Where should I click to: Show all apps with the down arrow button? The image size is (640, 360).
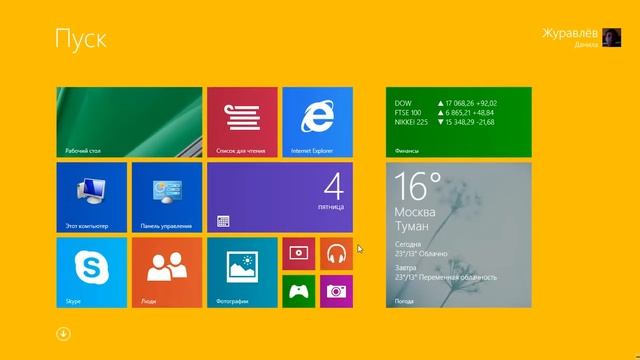[x=63, y=334]
